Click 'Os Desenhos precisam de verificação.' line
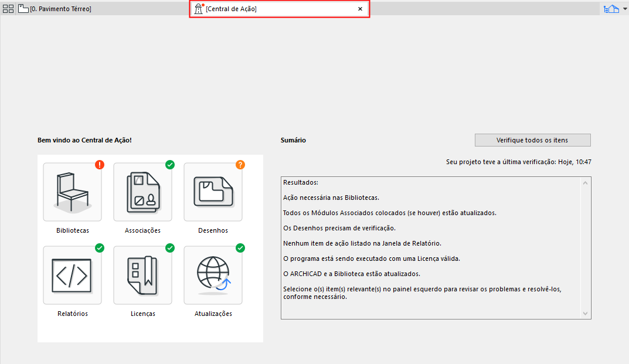The width and height of the screenshot is (629, 364). pos(339,228)
